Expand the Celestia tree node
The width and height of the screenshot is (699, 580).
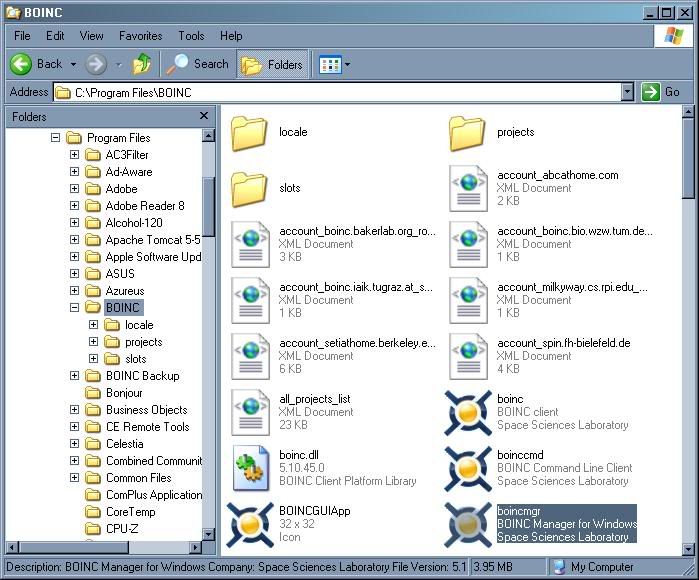coord(74,444)
